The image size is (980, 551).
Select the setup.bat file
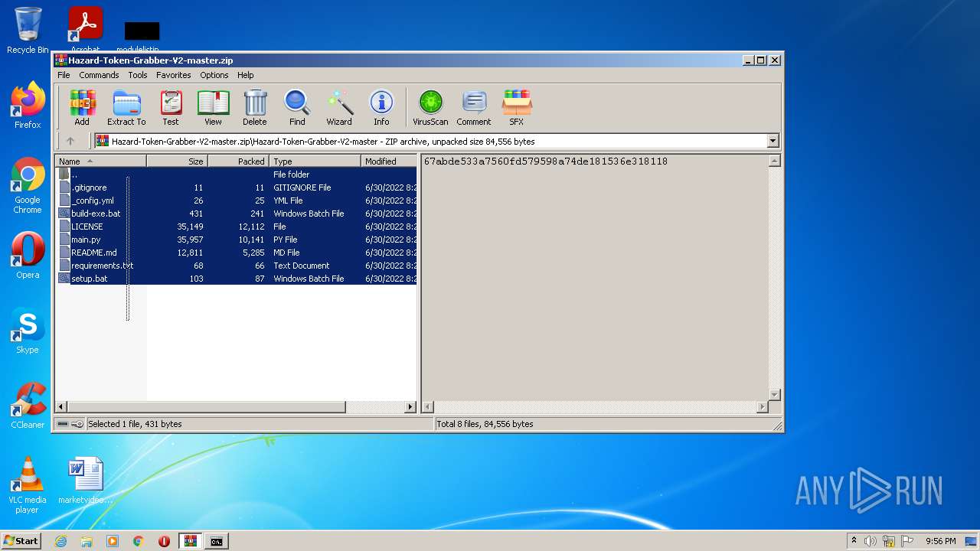[236, 279]
